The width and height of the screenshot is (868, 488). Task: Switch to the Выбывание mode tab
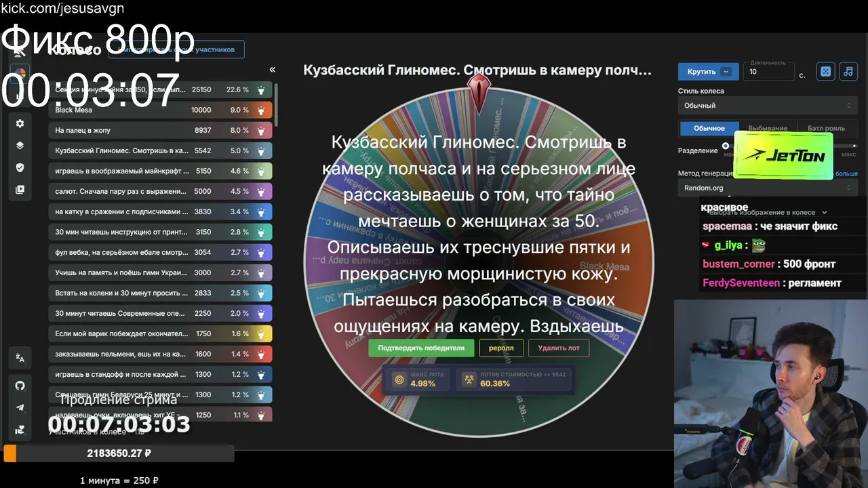pos(768,128)
